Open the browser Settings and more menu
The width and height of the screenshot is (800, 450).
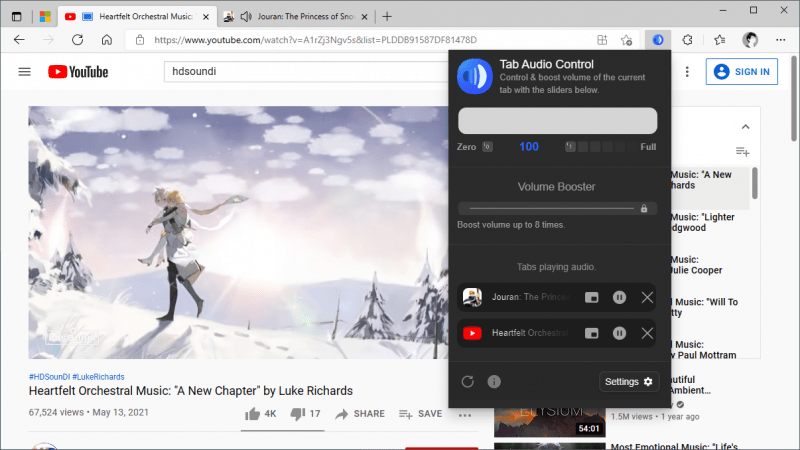click(x=781, y=40)
